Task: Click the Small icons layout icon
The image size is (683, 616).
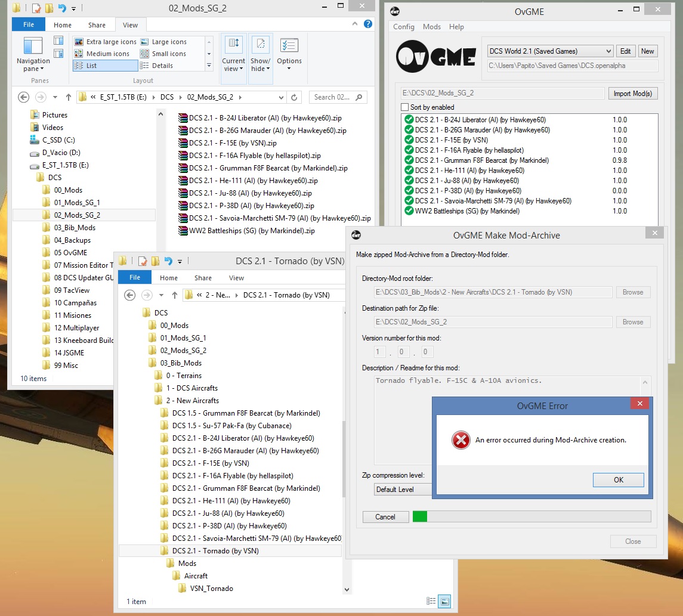Action: point(144,54)
